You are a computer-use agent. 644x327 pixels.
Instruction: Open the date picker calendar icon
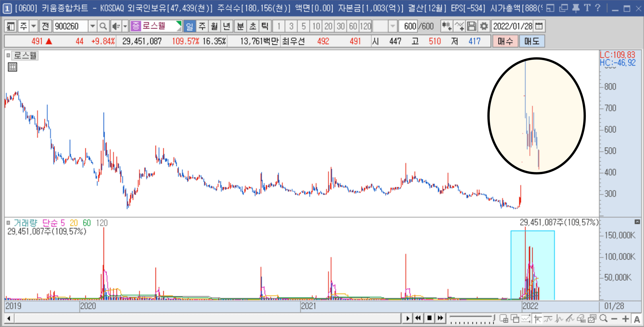coord(539,26)
